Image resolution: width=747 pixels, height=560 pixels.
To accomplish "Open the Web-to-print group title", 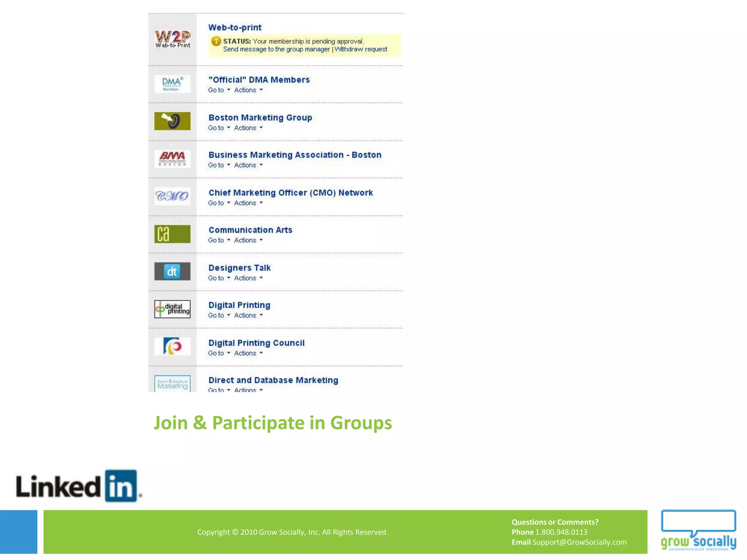I will point(235,27).
